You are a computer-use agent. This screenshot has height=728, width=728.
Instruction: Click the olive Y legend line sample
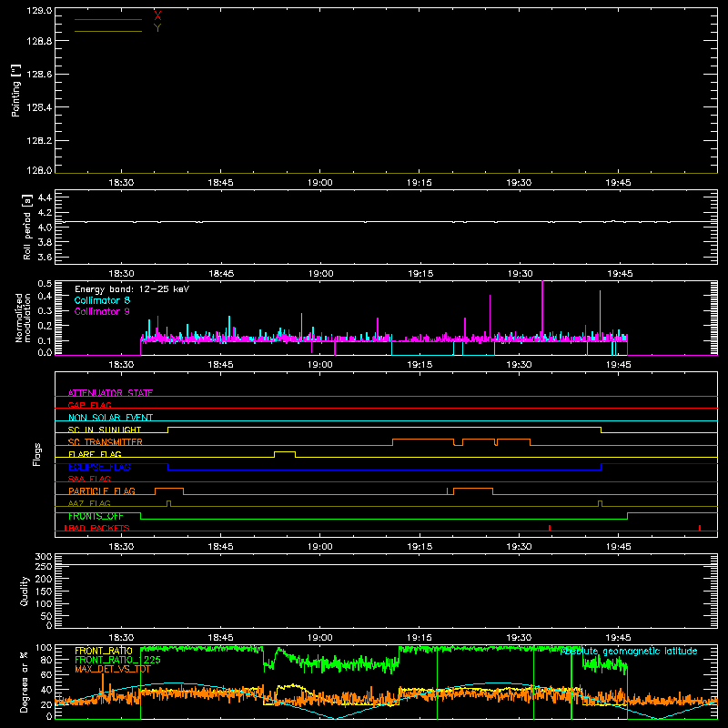click(x=107, y=32)
